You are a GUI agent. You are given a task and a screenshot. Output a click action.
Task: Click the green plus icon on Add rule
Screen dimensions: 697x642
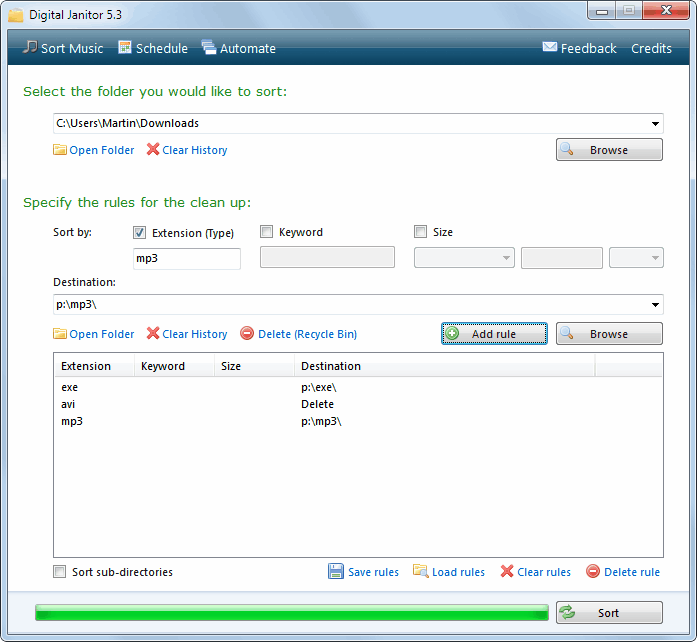click(452, 333)
